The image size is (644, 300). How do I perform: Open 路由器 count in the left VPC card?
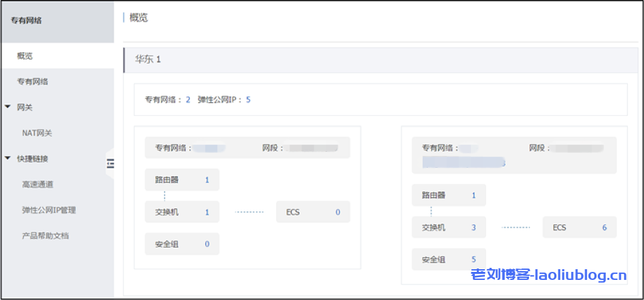207,180
